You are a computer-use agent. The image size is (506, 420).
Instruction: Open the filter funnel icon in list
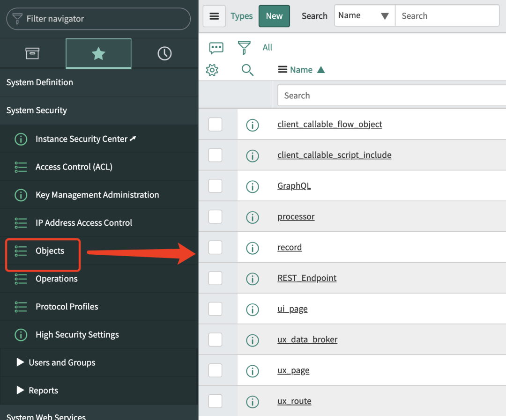(x=244, y=47)
